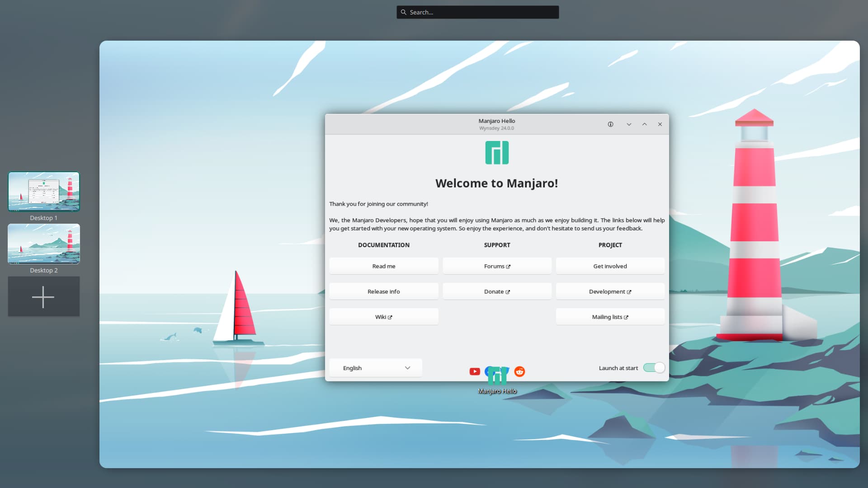Click the magnifier icon in search bar

click(404, 12)
